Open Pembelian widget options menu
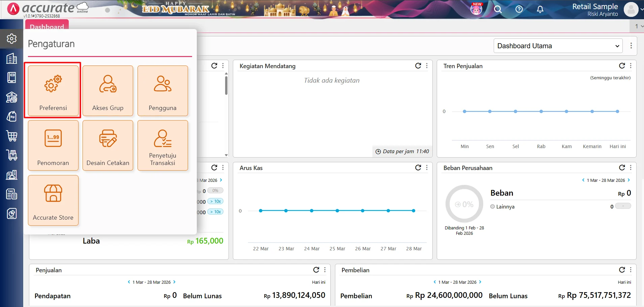The image size is (644, 307). 631,270
